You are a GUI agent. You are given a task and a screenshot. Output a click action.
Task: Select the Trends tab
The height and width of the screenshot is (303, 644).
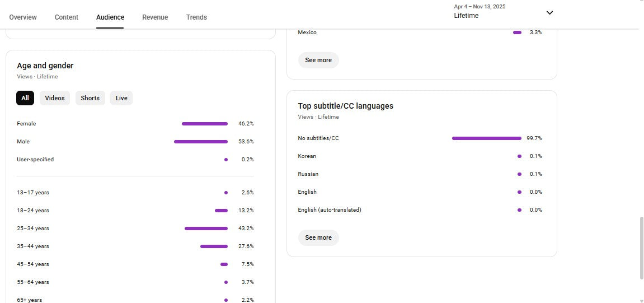coord(196,17)
